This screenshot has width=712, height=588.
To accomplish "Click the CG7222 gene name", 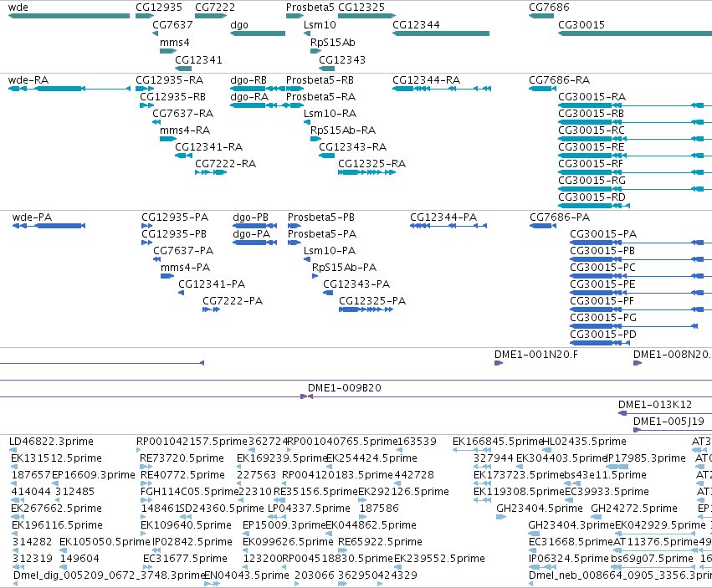I will click(215, 8).
